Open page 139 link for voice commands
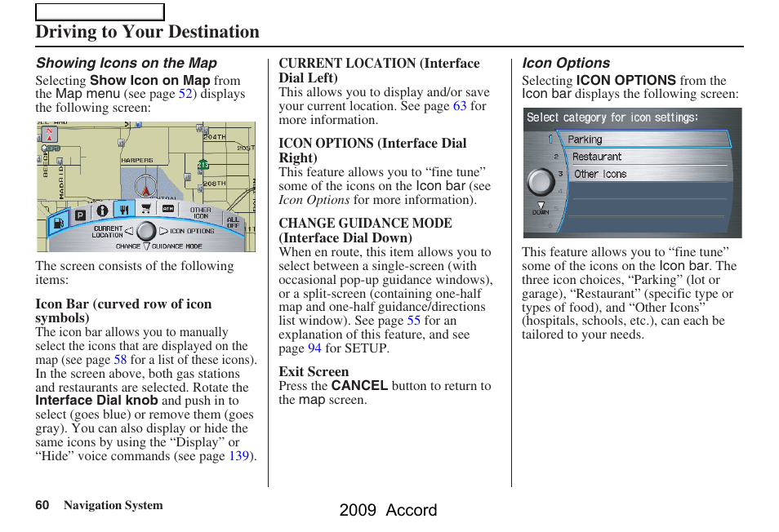The width and height of the screenshot is (779, 532). (239, 456)
